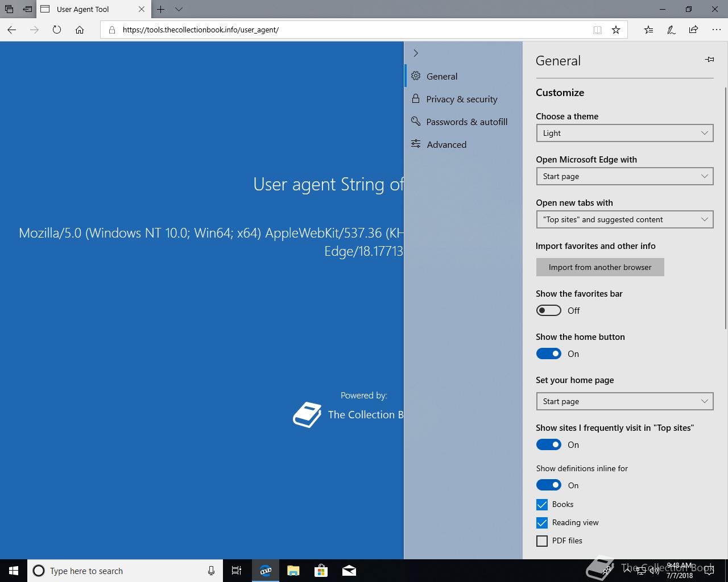
Task: Open Privacy & security settings
Action: [464, 99]
